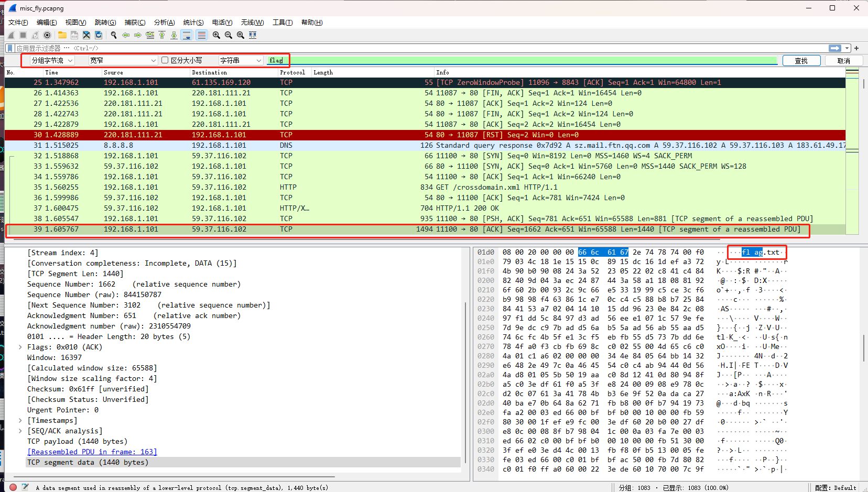The width and height of the screenshot is (868, 492).
Task: Open display filter history dropdown arrow
Action: [x=847, y=48]
